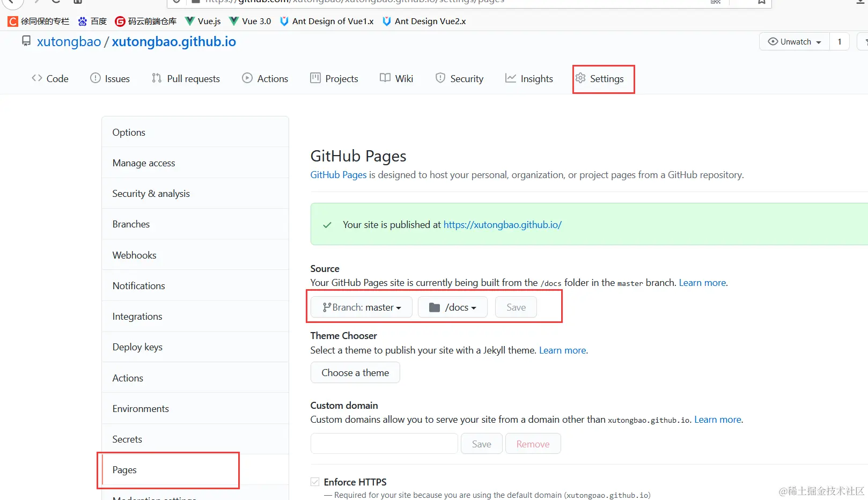This screenshot has width=868, height=500.
Task: Click the Pull requests merge icon
Action: coord(157,78)
